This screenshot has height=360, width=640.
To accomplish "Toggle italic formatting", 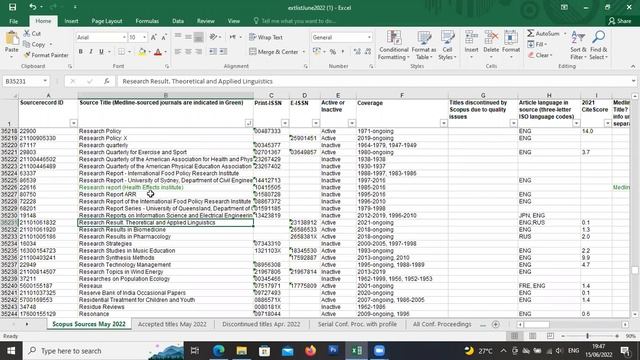I will (91, 52).
